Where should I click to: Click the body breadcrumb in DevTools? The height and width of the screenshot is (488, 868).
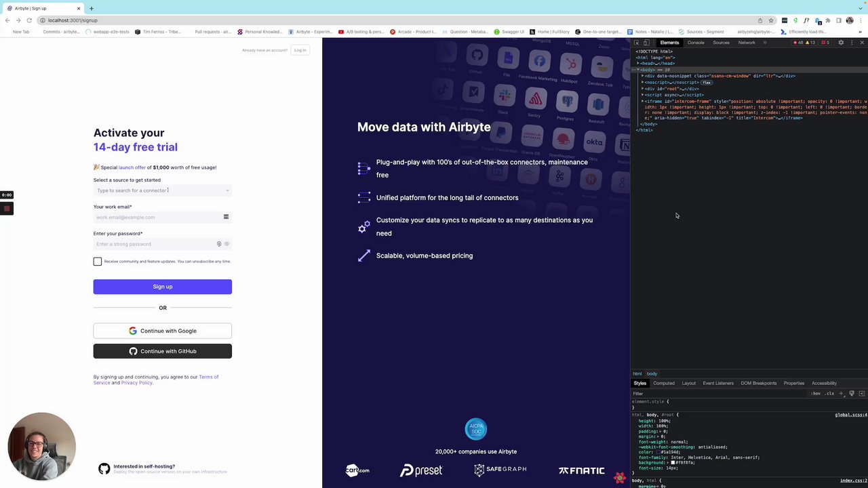click(652, 374)
